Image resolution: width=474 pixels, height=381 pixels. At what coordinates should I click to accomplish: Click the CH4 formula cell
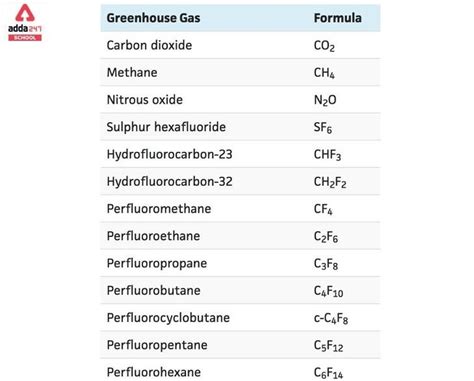pyautogui.click(x=324, y=73)
